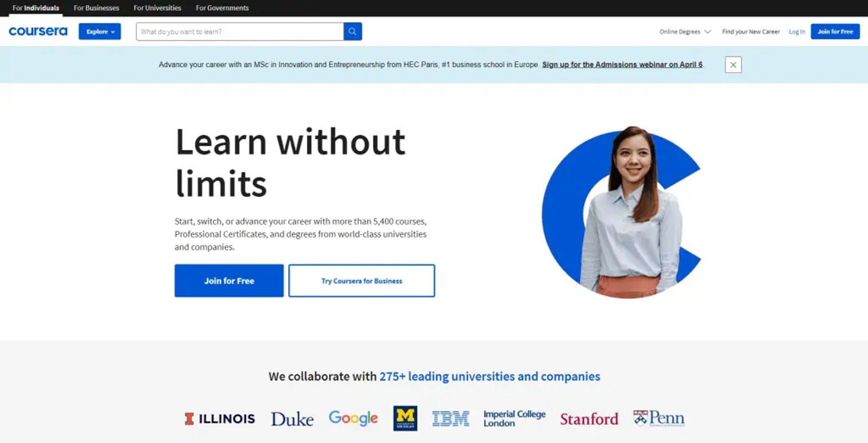Click the Learn without limits heading

[x=290, y=163]
